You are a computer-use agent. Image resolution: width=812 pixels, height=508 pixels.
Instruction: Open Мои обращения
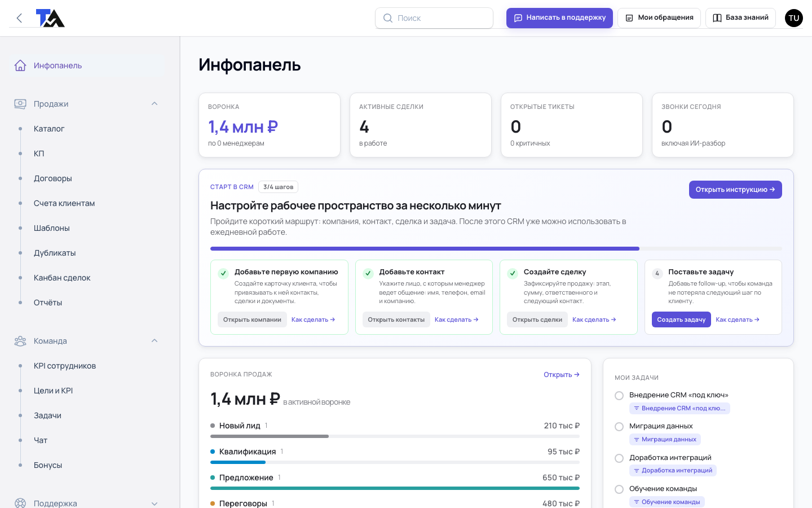659,18
